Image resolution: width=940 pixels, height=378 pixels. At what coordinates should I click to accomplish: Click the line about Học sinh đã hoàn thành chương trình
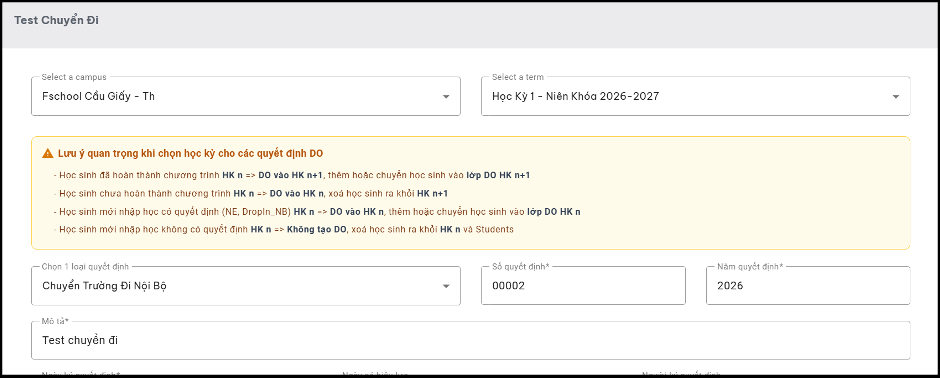291,176
